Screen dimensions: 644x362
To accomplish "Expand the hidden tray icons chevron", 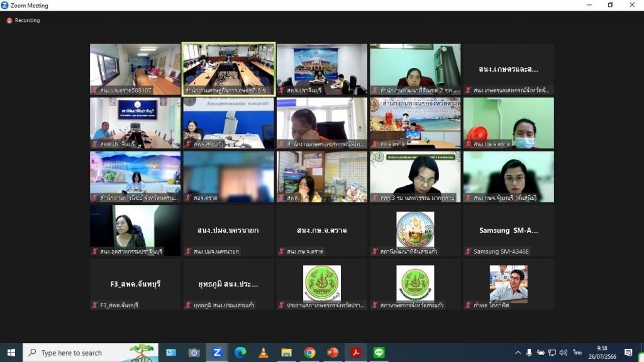I will pyautogui.click(x=518, y=353).
